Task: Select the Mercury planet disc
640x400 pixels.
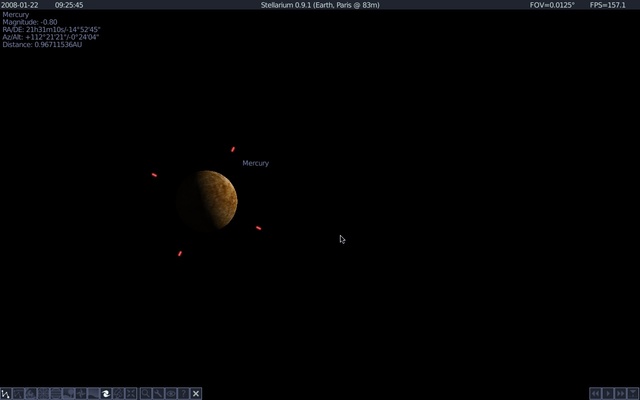Action: (x=207, y=200)
